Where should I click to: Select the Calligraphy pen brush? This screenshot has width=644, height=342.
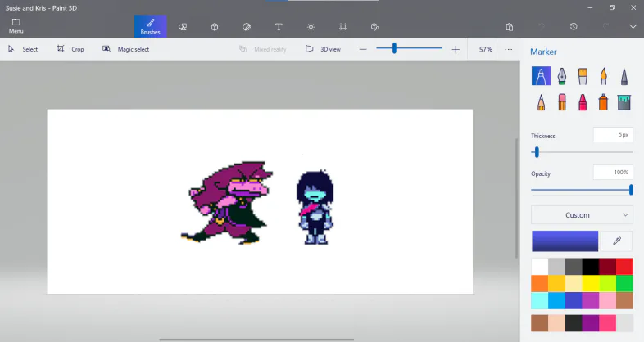pos(562,76)
